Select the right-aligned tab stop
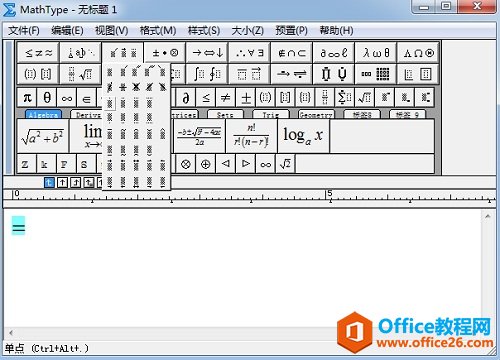Screen dimensions: 500x360 click(x=76, y=182)
